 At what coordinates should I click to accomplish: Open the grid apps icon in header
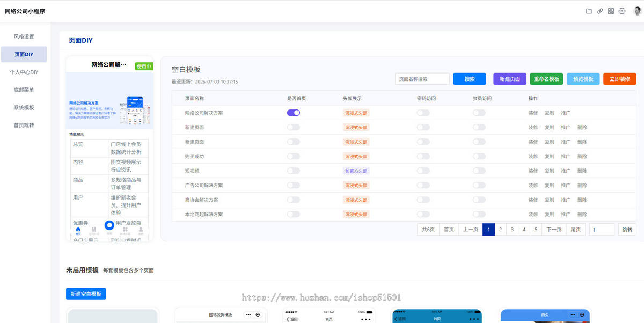coord(611,11)
